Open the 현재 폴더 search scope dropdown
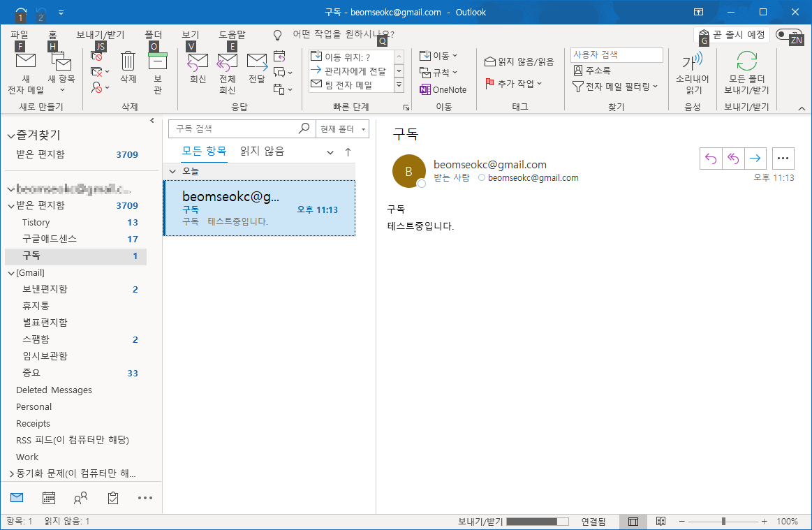The width and height of the screenshot is (812, 530). pyautogui.click(x=342, y=128)
